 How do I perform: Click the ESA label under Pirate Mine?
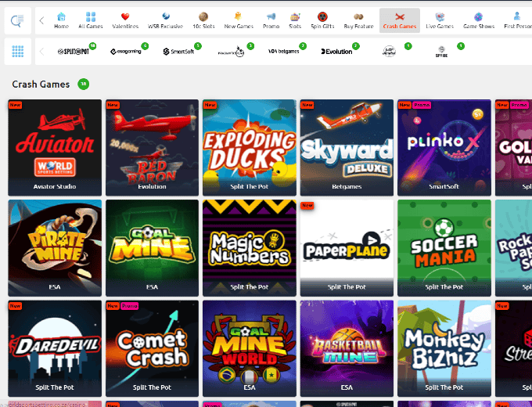pos(55,286)
